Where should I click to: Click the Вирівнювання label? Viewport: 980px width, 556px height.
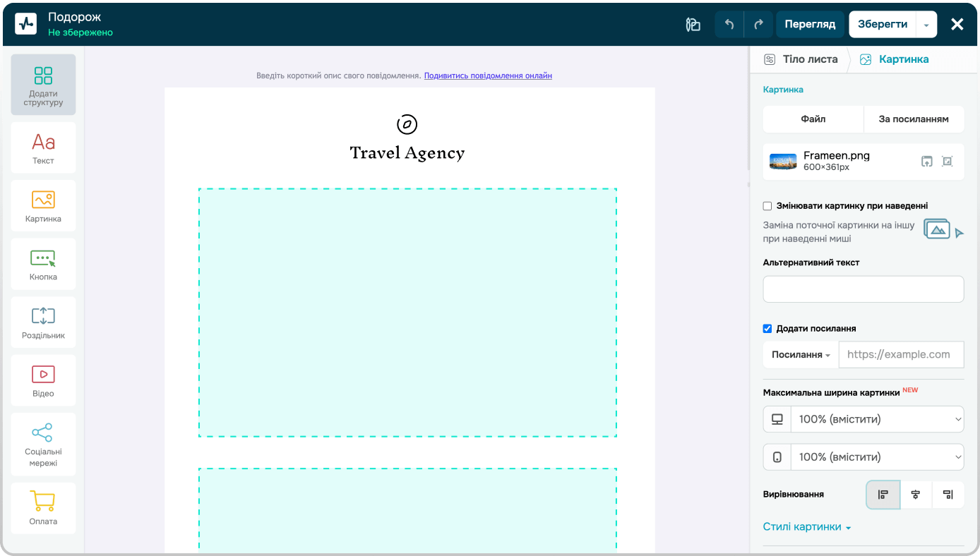click(x=794, y=495)
